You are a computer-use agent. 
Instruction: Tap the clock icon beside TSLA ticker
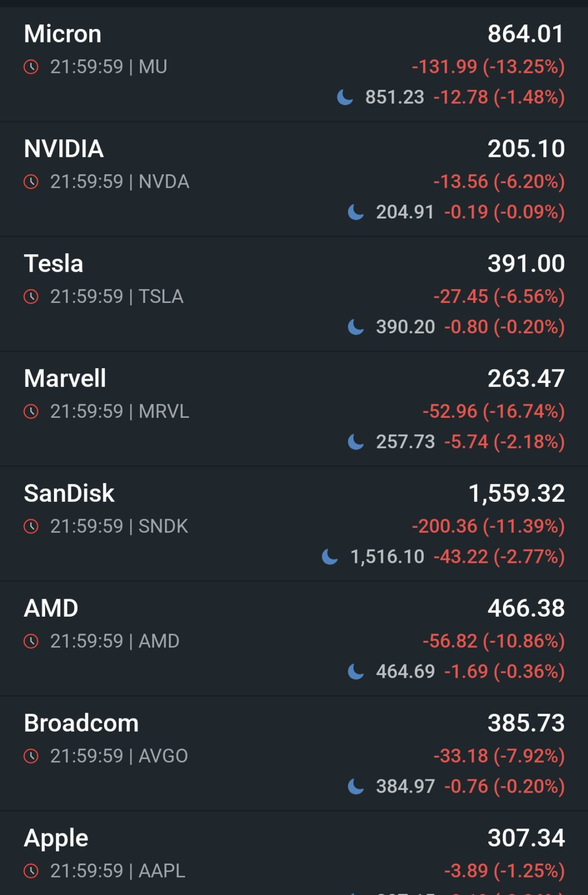pyautogui.click(x=31, y=297)
